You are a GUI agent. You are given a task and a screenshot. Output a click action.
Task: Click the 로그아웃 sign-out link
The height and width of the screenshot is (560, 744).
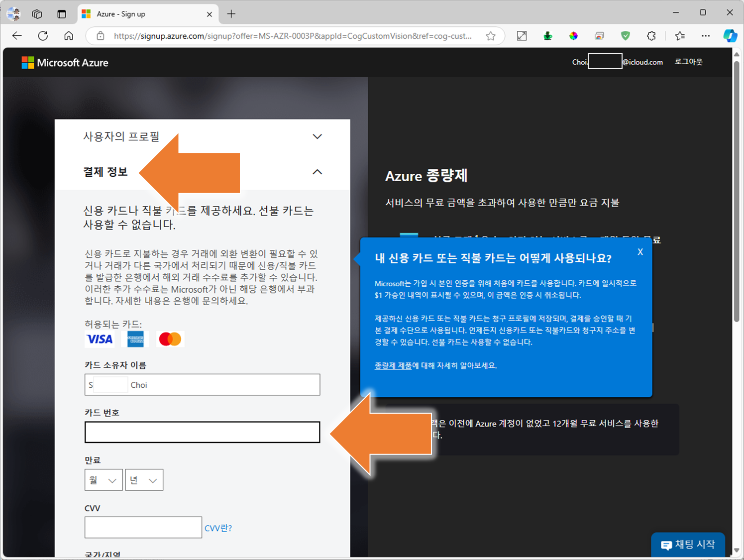(688, 62)
